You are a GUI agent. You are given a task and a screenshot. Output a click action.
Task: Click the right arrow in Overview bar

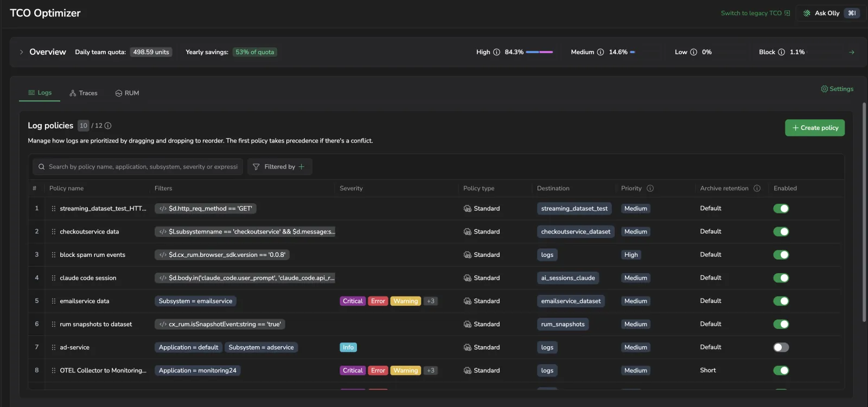coord(852,52)
